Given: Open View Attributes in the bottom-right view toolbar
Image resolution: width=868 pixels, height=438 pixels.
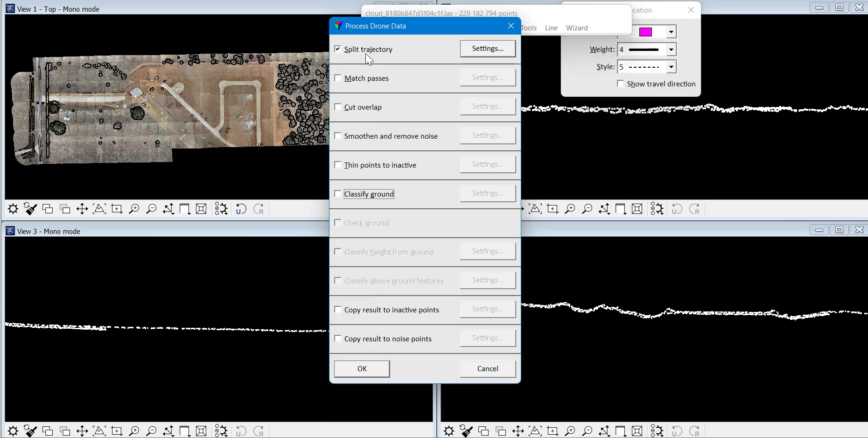Looking at the screenshot, I should (x=449, y=431).
